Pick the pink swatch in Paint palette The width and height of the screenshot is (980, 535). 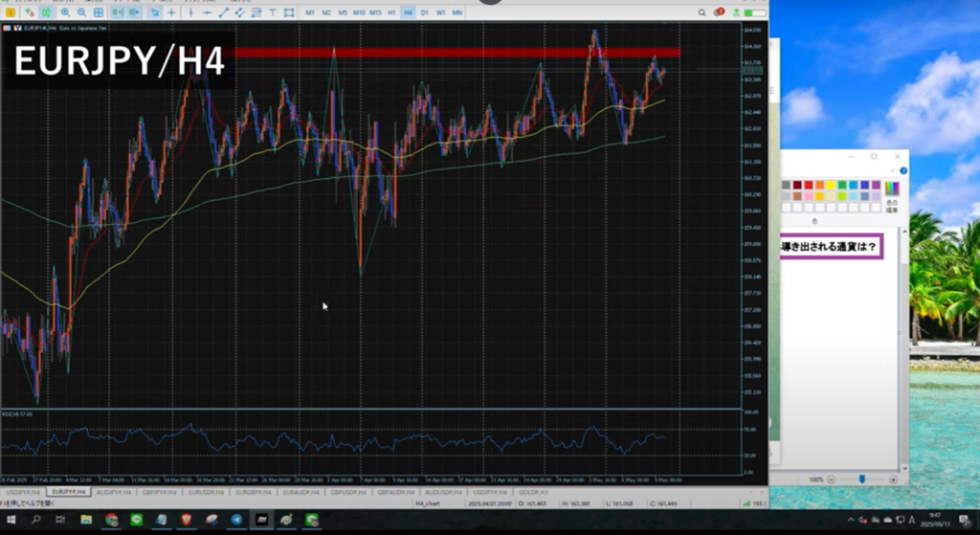coord(808,196)
